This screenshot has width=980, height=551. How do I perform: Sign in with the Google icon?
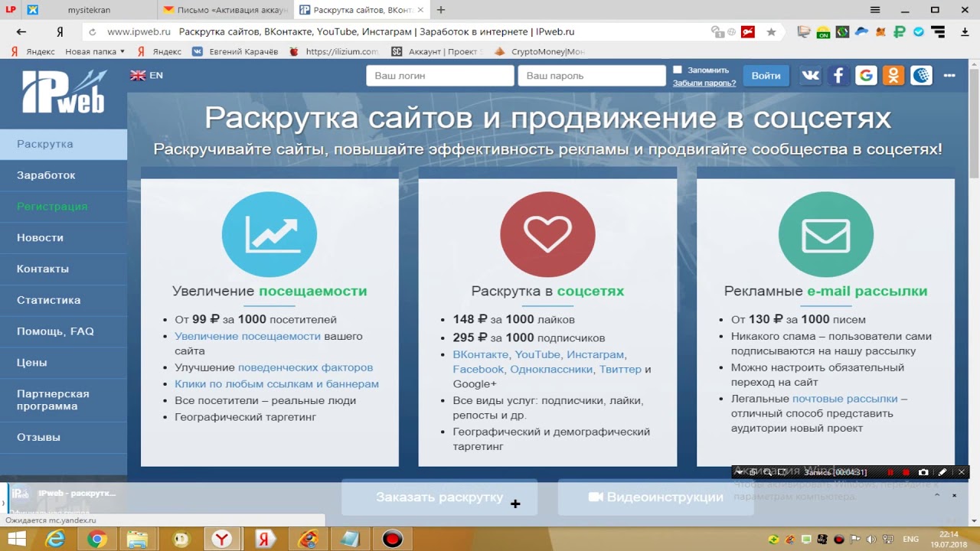[866, 75]
